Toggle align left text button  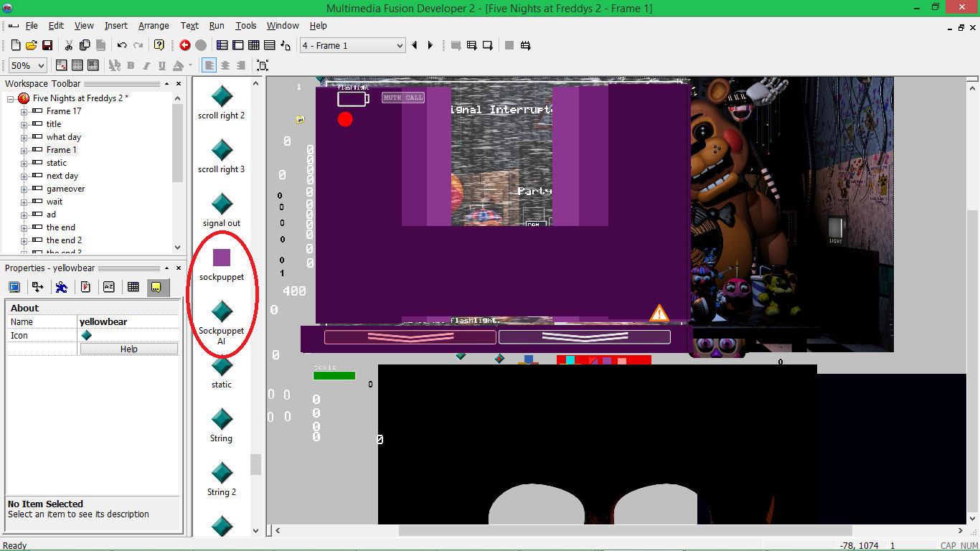(x=209, y=65)
